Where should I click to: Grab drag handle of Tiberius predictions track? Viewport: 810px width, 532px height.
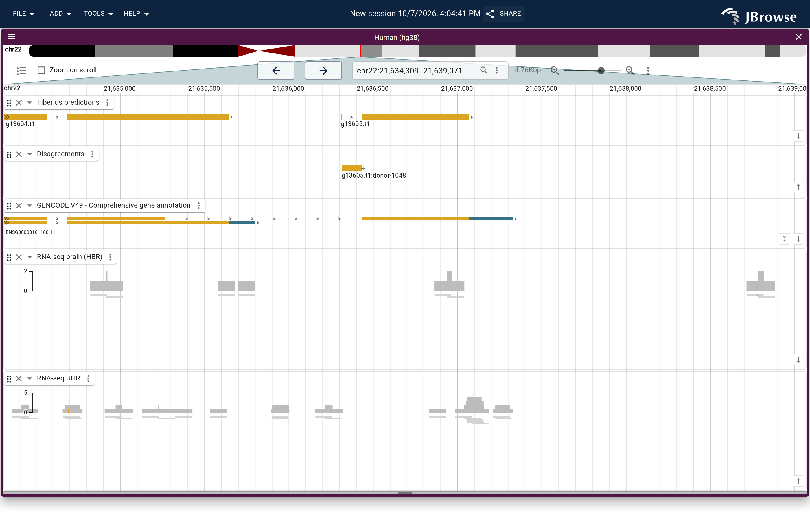[x=9, y=103]
